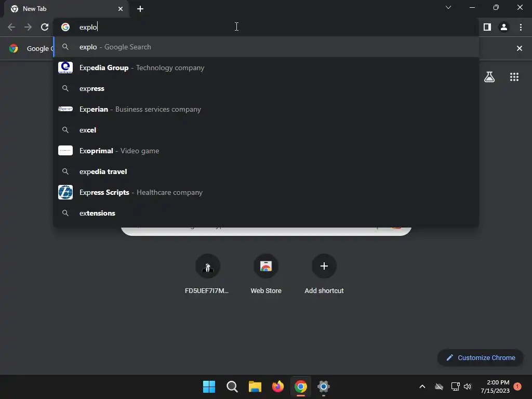Open the profile avatar menu
The height and width of the screenshot is (399, 532).
[x=504, y=27]
